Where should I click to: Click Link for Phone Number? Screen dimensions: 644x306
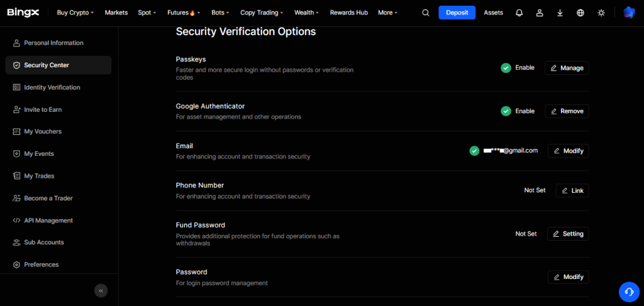click(x=572, y=191)
